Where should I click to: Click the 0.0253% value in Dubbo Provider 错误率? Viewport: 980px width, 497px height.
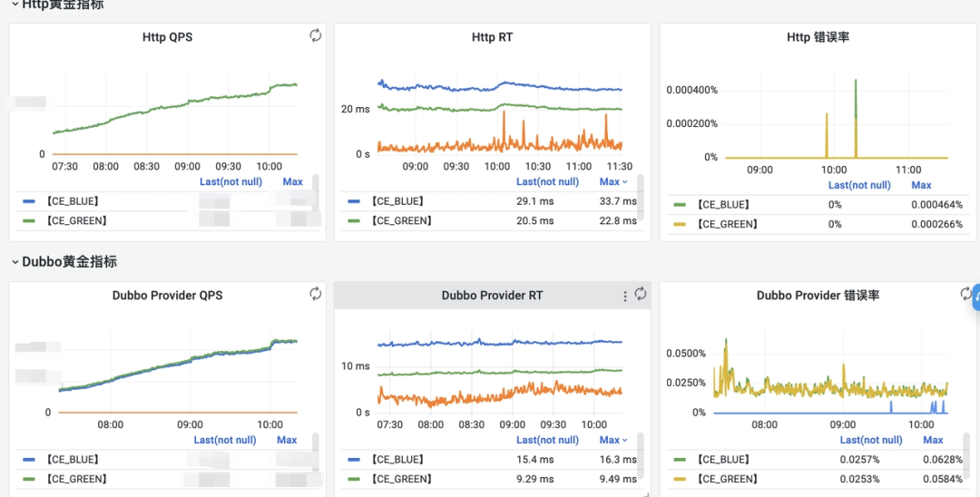point(859,479)
